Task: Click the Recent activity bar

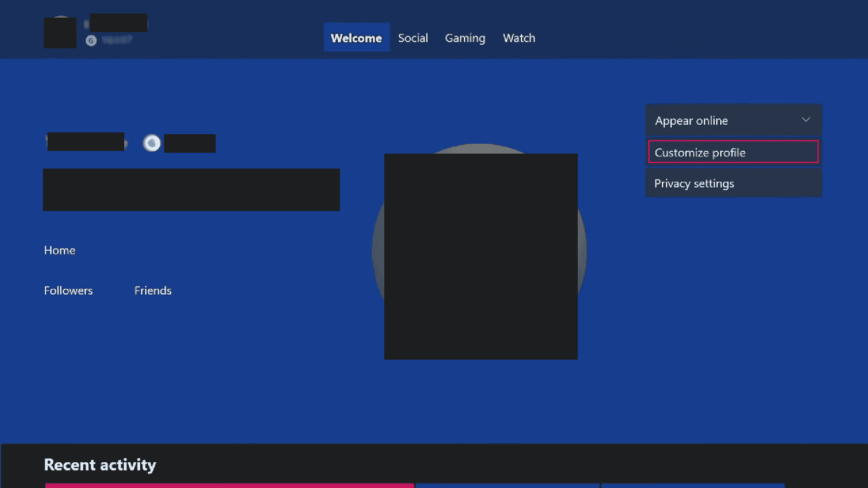Action: pos(99,464)
